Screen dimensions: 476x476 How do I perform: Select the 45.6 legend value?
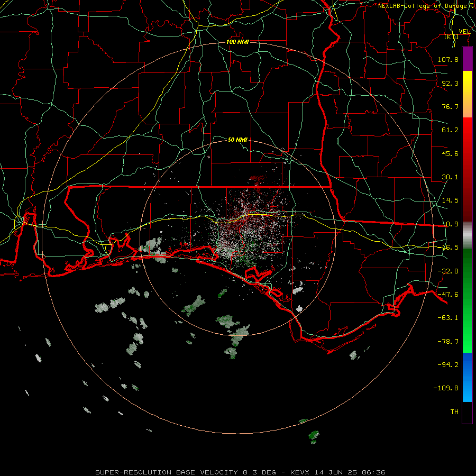(450, 153)
